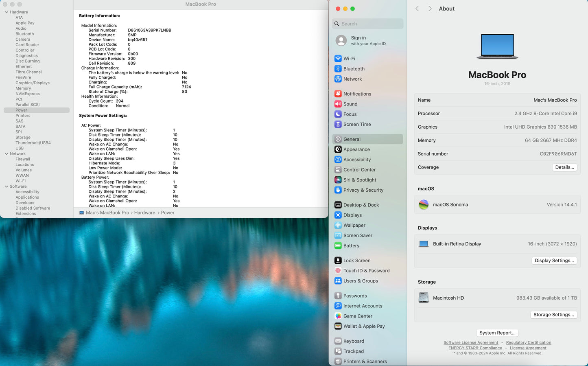This screenshot has width=588, height=366.
Task: Click the Appearance icon
Action: (x=338, y=149)
